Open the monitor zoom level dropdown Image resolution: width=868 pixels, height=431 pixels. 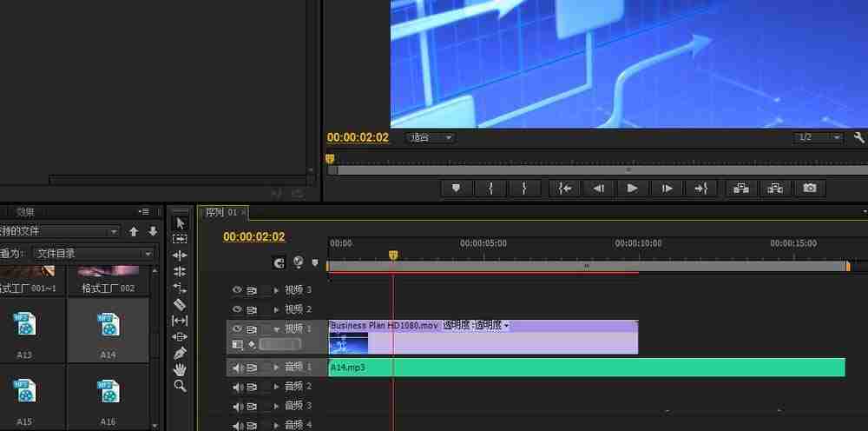click(431, 137)
